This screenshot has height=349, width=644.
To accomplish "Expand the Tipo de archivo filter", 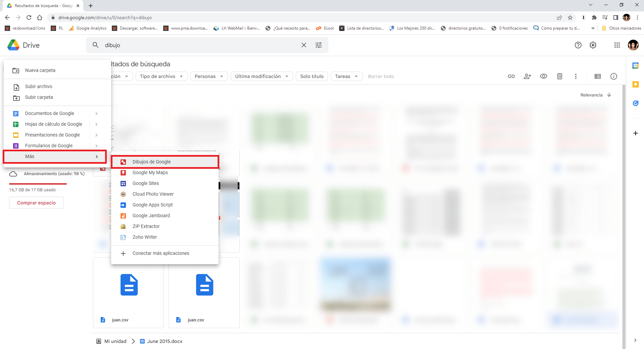I will (x=162, y=76).
